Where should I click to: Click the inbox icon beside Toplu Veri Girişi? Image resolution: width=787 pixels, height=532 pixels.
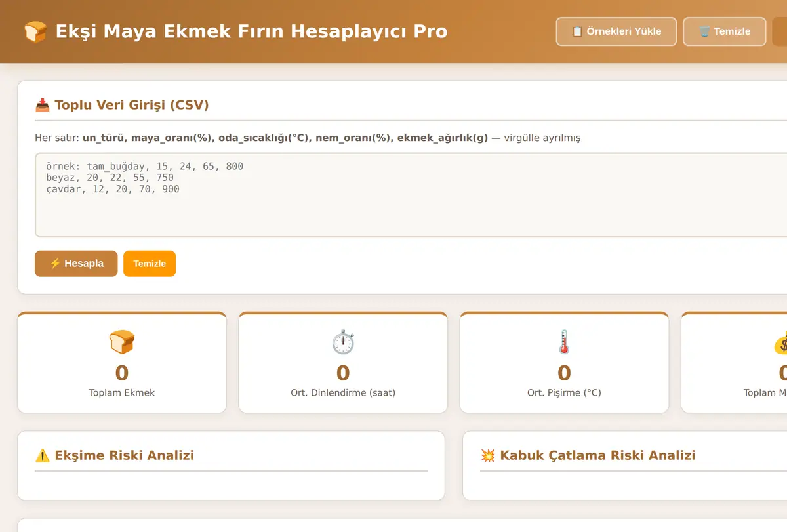[x=42, y=105]
